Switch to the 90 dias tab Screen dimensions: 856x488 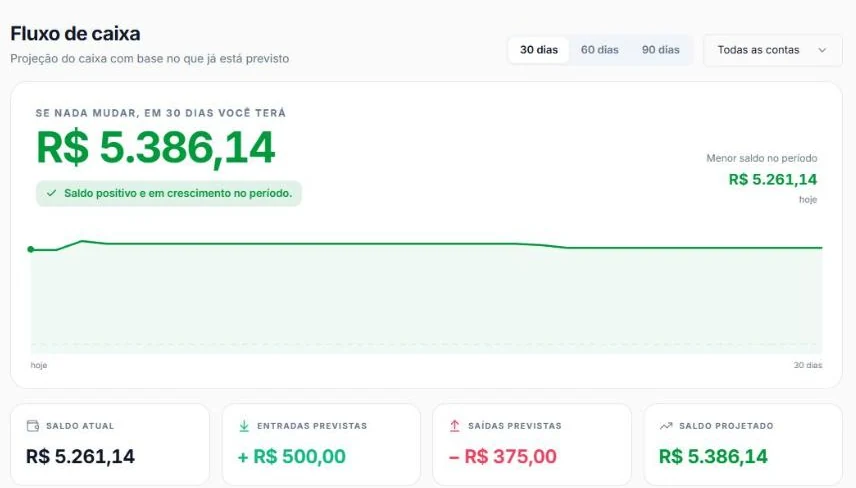point(661,50)
